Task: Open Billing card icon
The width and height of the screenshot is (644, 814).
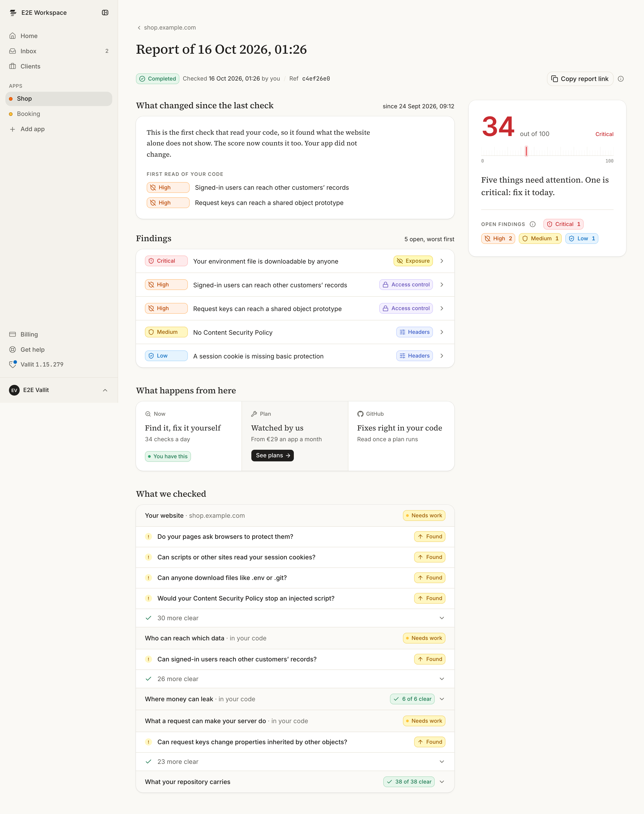Action: (x=13, y=335)
